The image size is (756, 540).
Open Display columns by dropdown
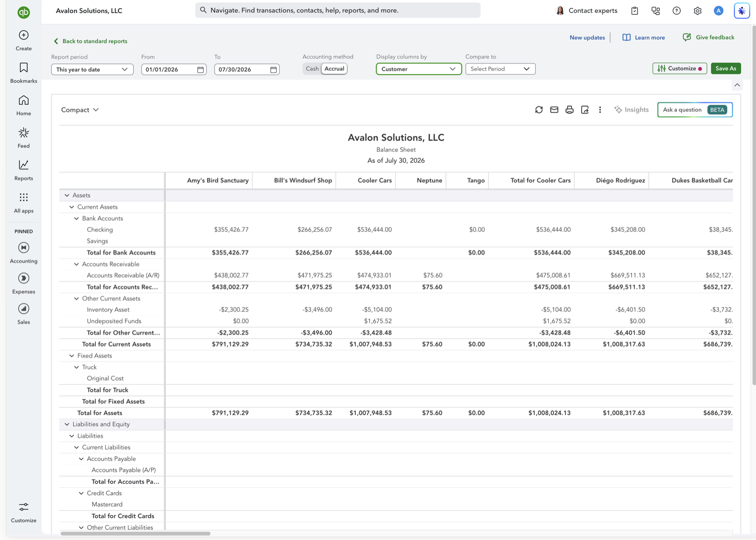(x=418, y=69)
